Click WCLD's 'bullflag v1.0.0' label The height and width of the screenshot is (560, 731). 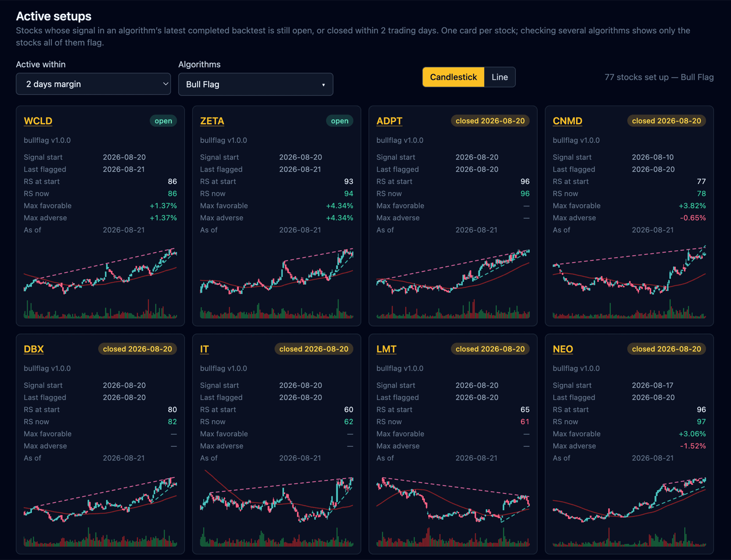[47, 140]
